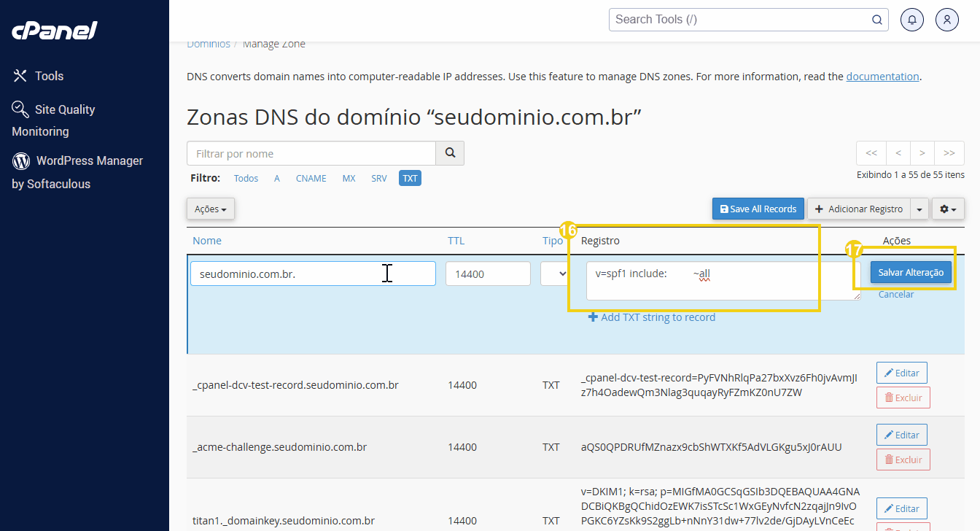This screenshot has height=531, width=980.
Task: Select the CNAME filter
Action: click(x=311, y=178)
